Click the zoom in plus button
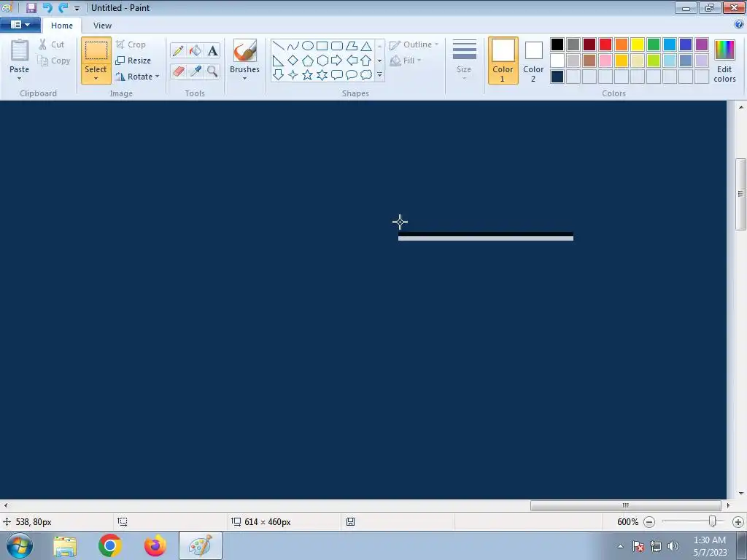Screen dimensions: 747x560 pos(738,522)
